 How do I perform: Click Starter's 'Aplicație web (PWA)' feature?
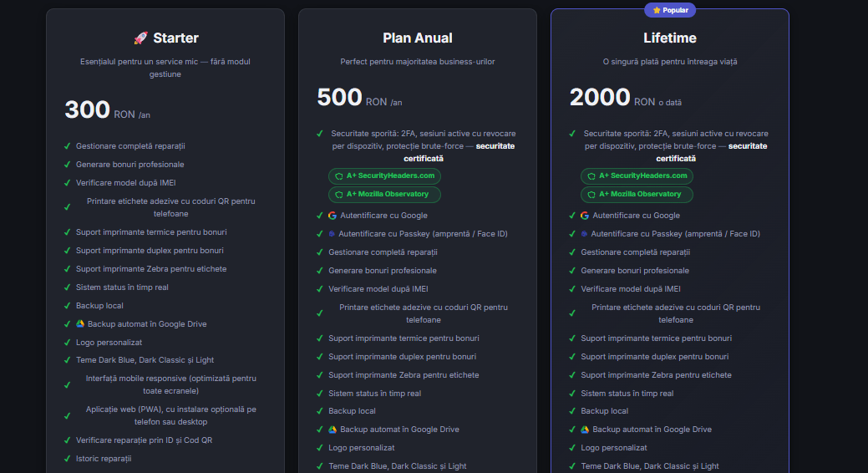[x=171, y=415]
